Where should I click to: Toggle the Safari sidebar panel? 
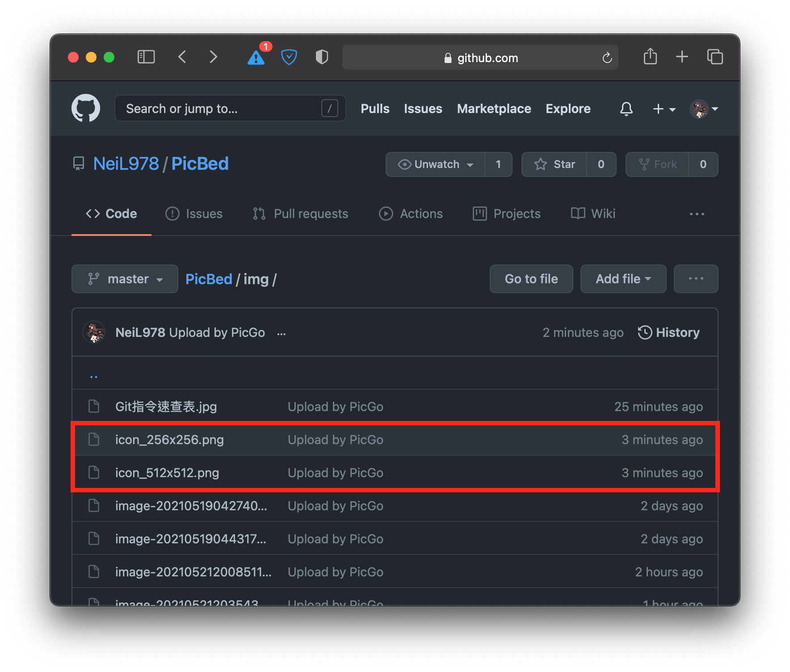[x=146, y=57]
